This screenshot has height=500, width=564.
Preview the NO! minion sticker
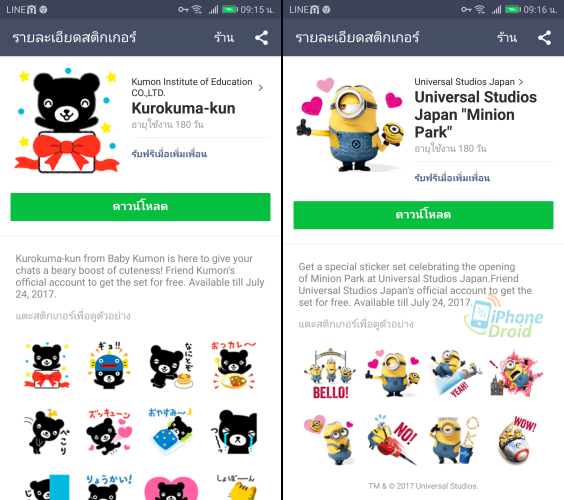click(x=393, y=439)
